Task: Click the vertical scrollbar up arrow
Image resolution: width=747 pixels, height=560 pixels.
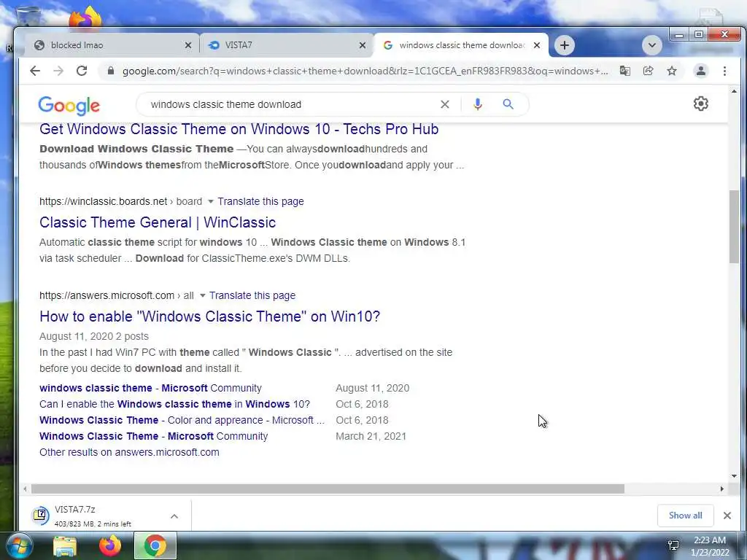Action: (x=734, y=91)
